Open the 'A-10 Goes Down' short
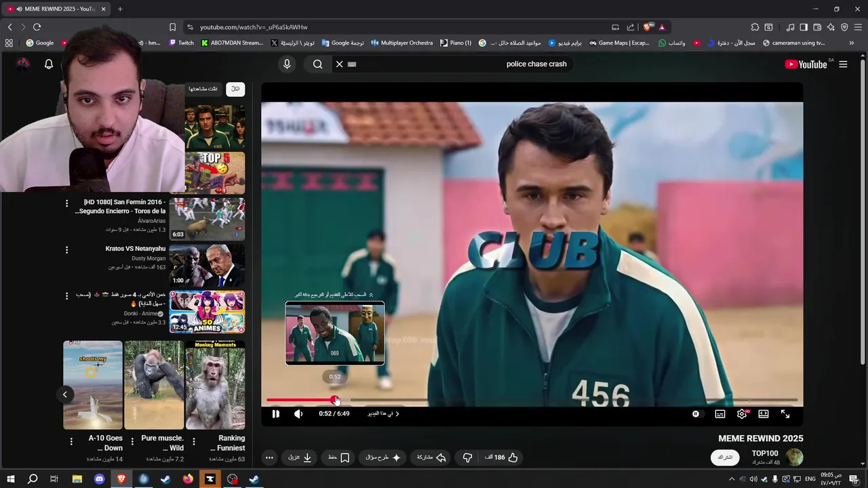868x488 pixels. (x=93, y=385)
